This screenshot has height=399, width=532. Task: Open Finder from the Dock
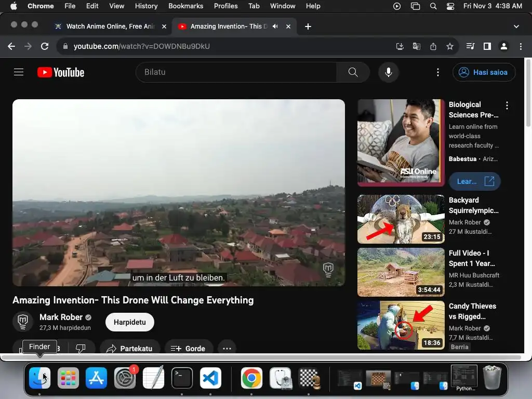pos(39,378)
